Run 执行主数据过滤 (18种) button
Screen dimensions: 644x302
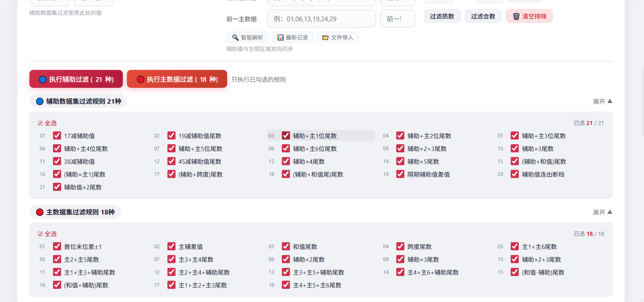coord(177,79)
